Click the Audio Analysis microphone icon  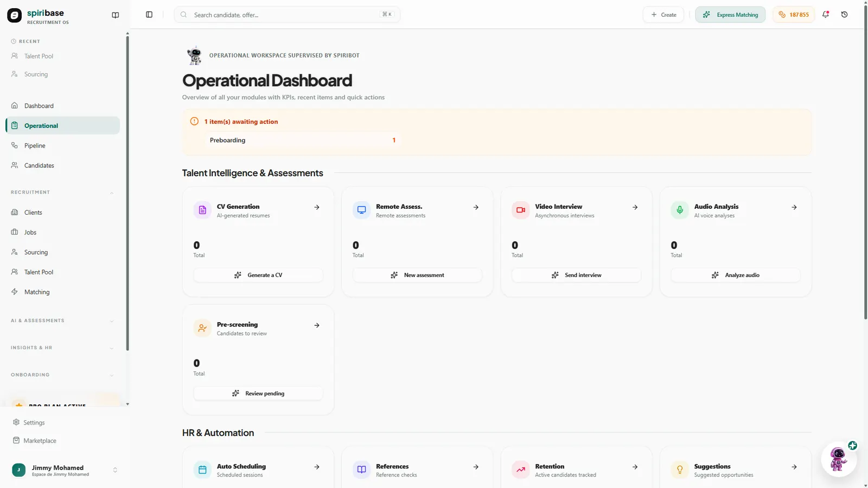(x=680, y=210)
